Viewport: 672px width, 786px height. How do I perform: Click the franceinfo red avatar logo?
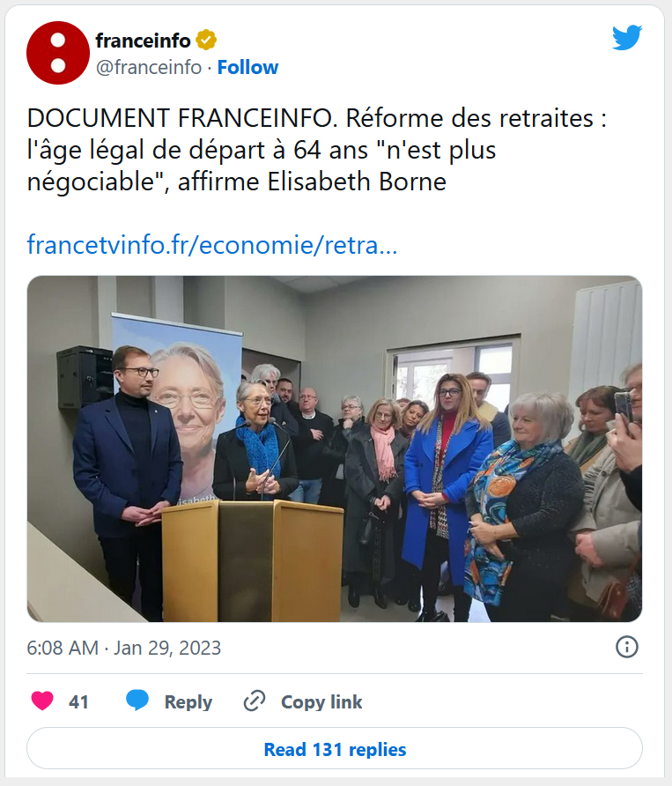tap(58, 53)
